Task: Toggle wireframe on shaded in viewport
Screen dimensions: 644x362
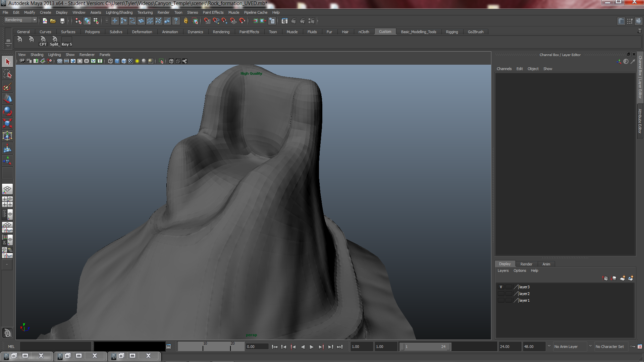Action: click(124, 61)
